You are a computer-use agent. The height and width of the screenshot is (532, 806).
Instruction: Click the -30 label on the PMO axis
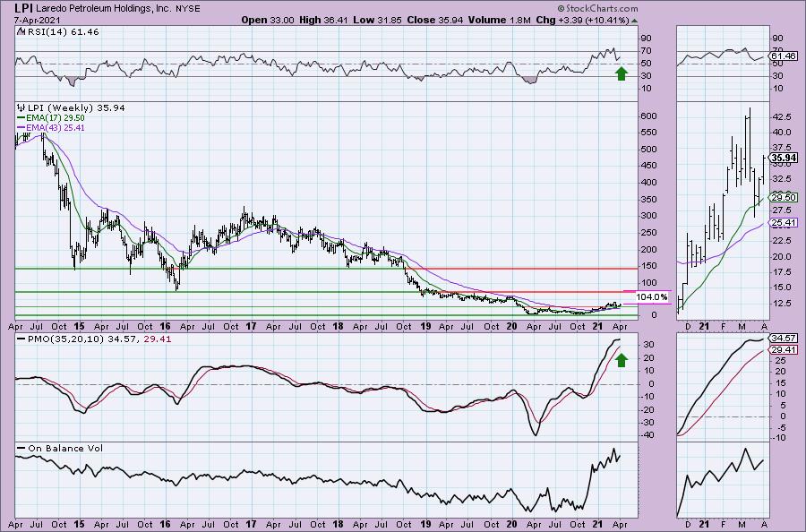click(x=647, y=422)
